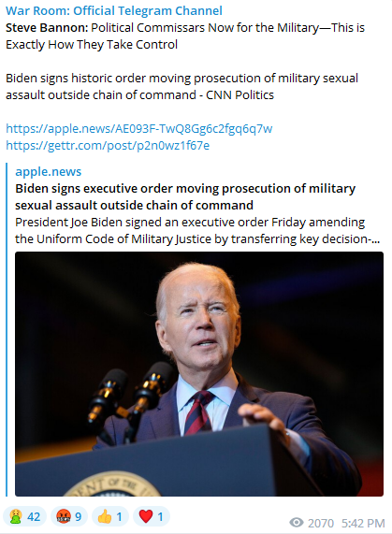Viewport: 392px width, 534px height.
Task: Click the vomiting face reaction with 42
Action: (24, 516)
